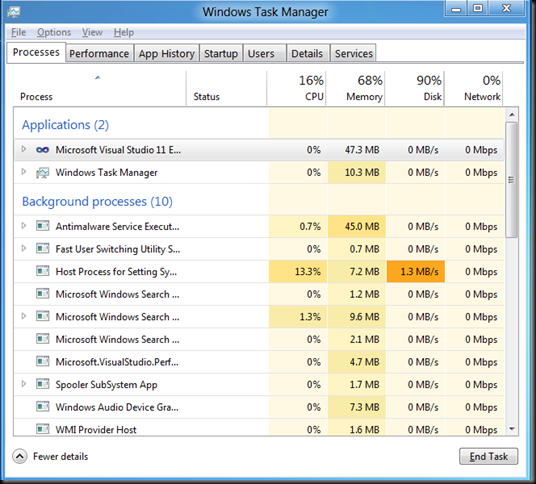Sort by the 90% Disk column header
This screenshot has width=536, height=484.
[415, 89]
